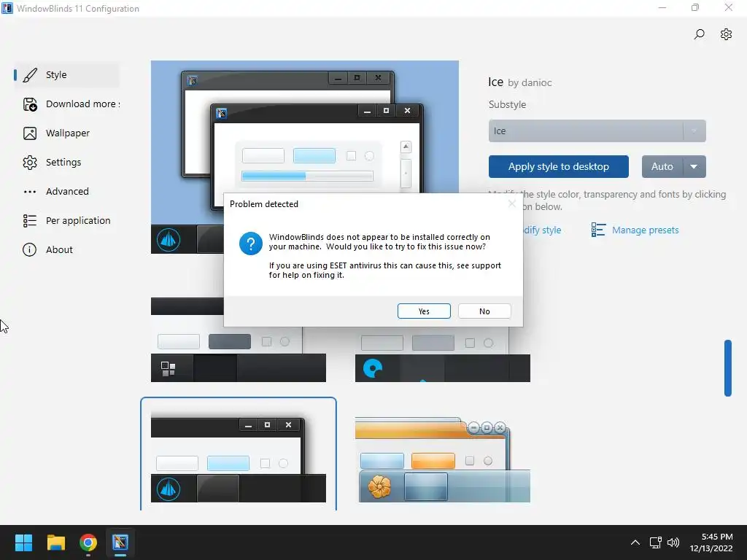The image size is (747, 560).
Task: Click the search magnifier icon
Action: point(699,34)
